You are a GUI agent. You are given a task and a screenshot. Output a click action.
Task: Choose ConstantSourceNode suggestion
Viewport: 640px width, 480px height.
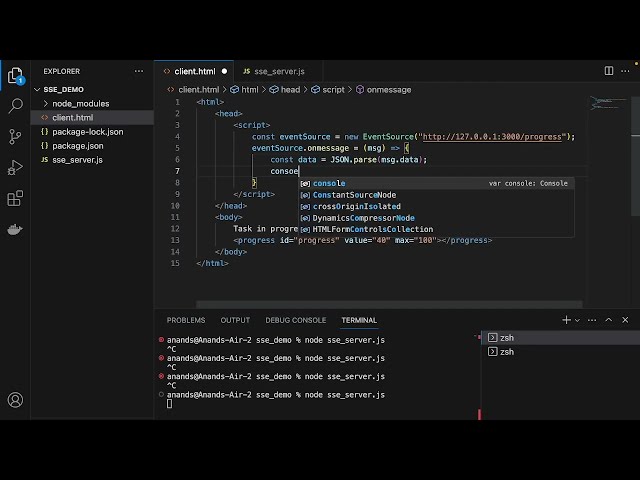coord(436,195)
